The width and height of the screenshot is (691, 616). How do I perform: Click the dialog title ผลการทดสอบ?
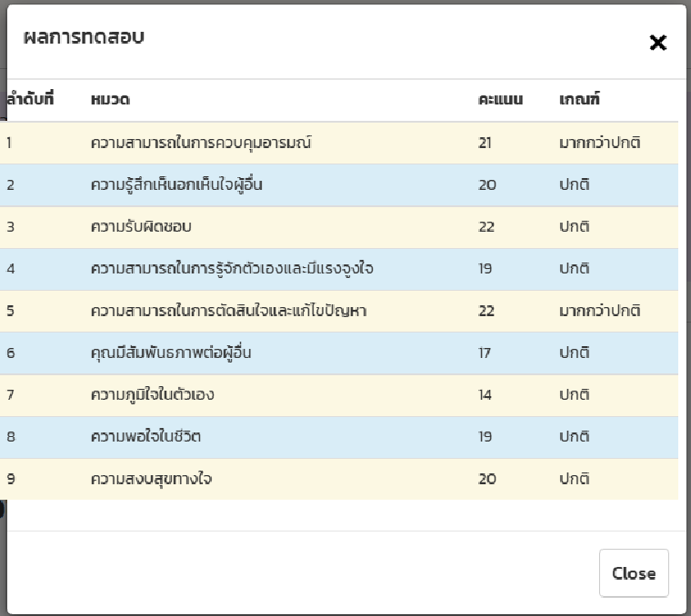84,37
